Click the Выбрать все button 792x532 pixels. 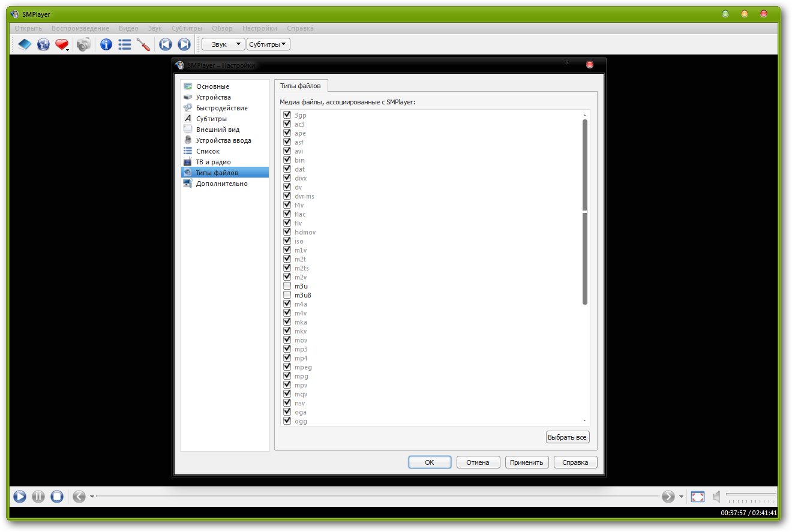tap(568, 437)
